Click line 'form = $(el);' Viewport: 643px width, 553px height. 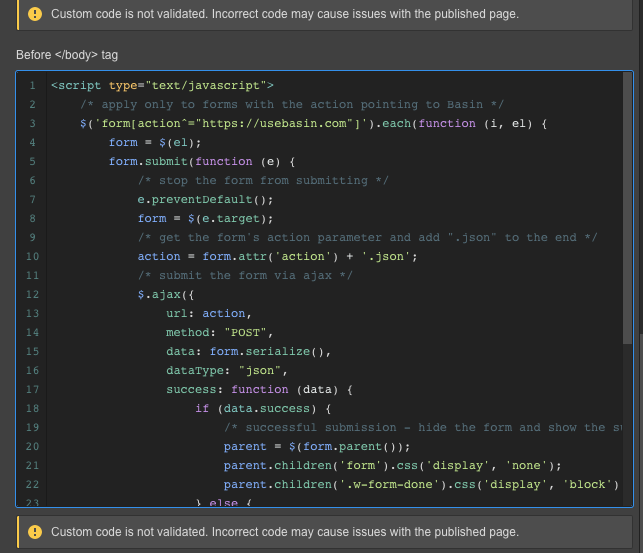(155, 142)
